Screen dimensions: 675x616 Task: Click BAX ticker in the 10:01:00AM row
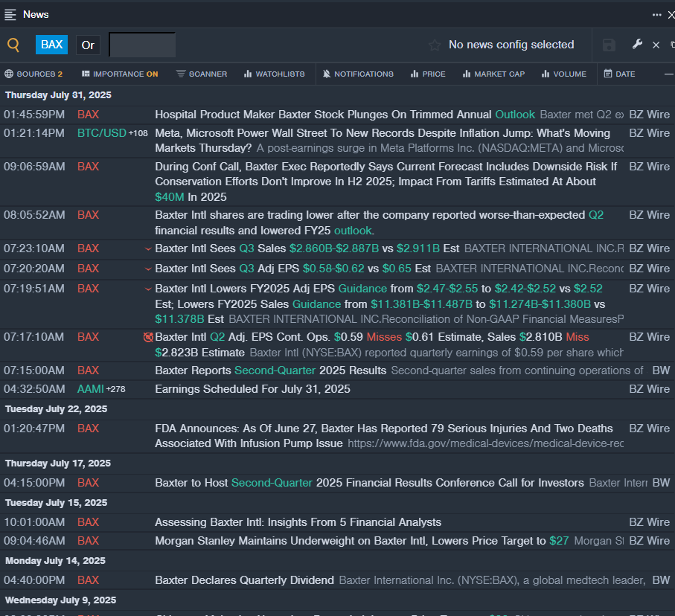[x=89, y=522]
